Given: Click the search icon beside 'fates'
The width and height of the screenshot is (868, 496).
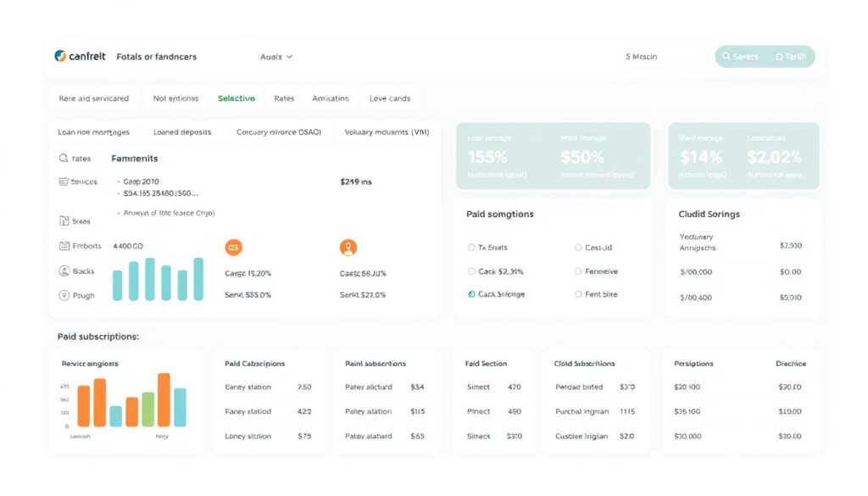Looking at the screenshot, I should click(x=64, y=159).
